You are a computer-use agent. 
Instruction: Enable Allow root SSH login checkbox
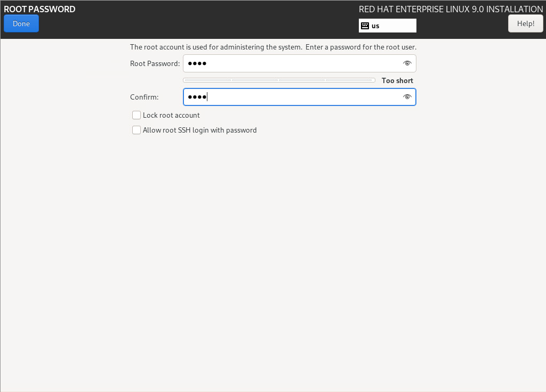[x=136, y=130]
